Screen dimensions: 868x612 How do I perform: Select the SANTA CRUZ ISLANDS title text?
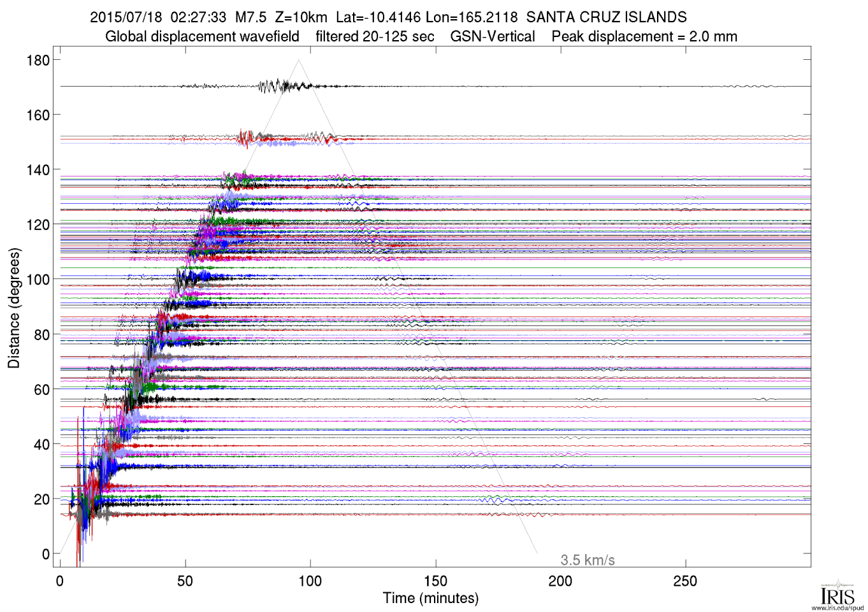[x=606, y=17]
